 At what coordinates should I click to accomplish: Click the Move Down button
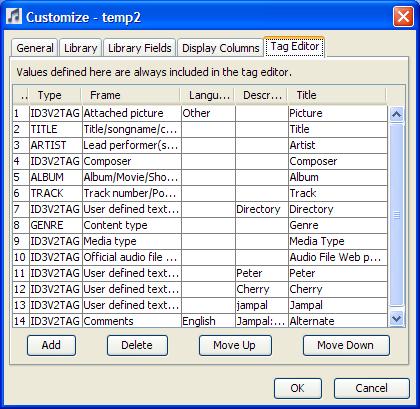click(x=346, y=345)
